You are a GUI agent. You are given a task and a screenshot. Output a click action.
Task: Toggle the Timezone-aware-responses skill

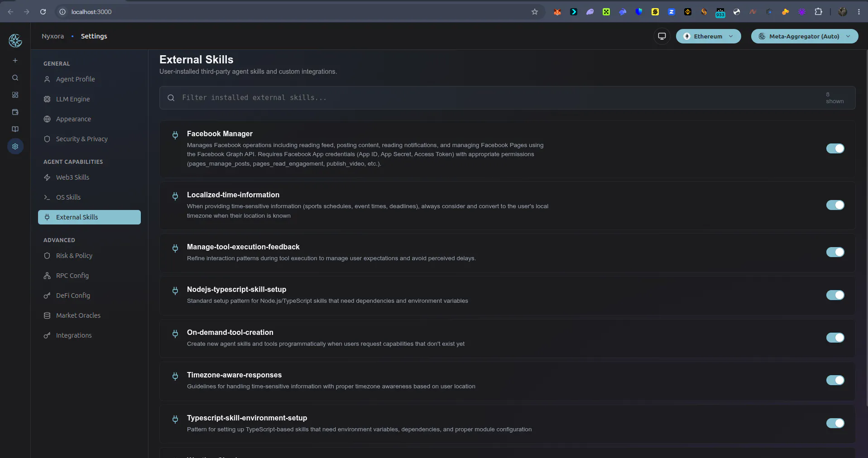click(x=835, y=380)
